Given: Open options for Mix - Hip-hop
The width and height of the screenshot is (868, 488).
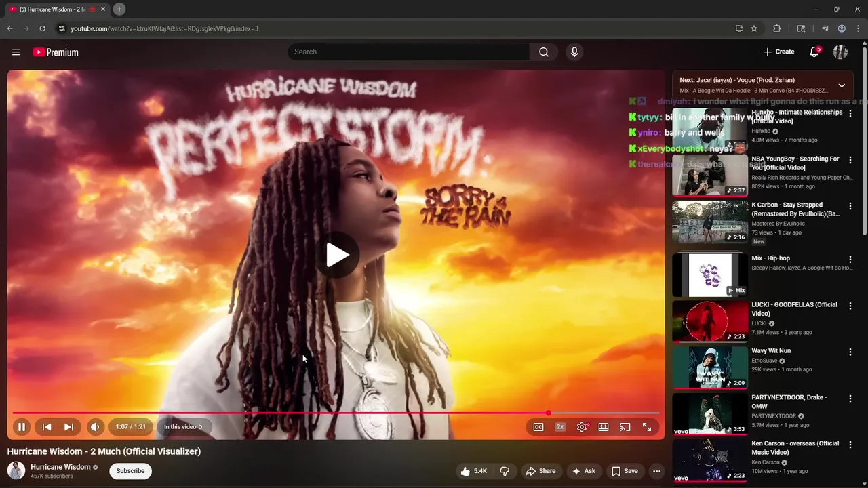Looking at the screenshot, I should [850, 260].
